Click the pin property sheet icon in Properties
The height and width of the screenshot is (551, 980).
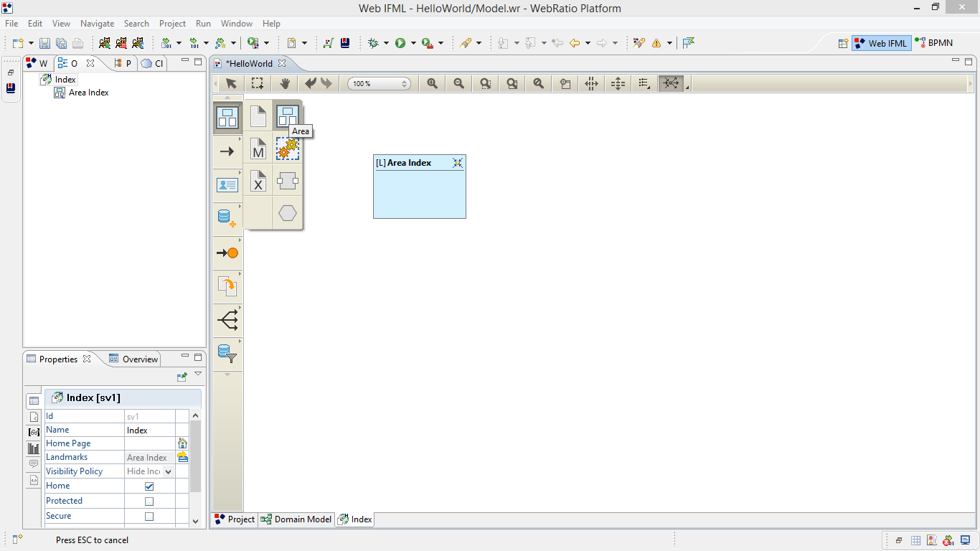click(182, 376)
